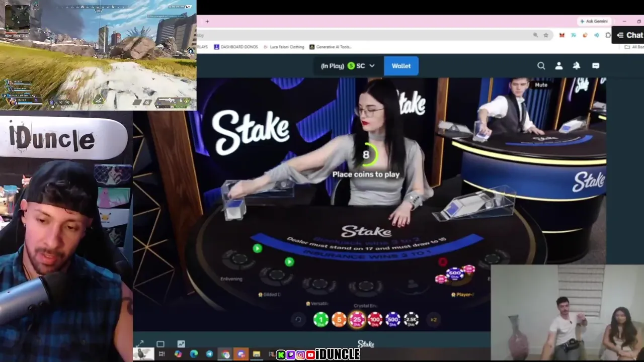The height and width of the screenshot is (362, 644).
Task: Click the lower green play marker
Action: (289, 261)
